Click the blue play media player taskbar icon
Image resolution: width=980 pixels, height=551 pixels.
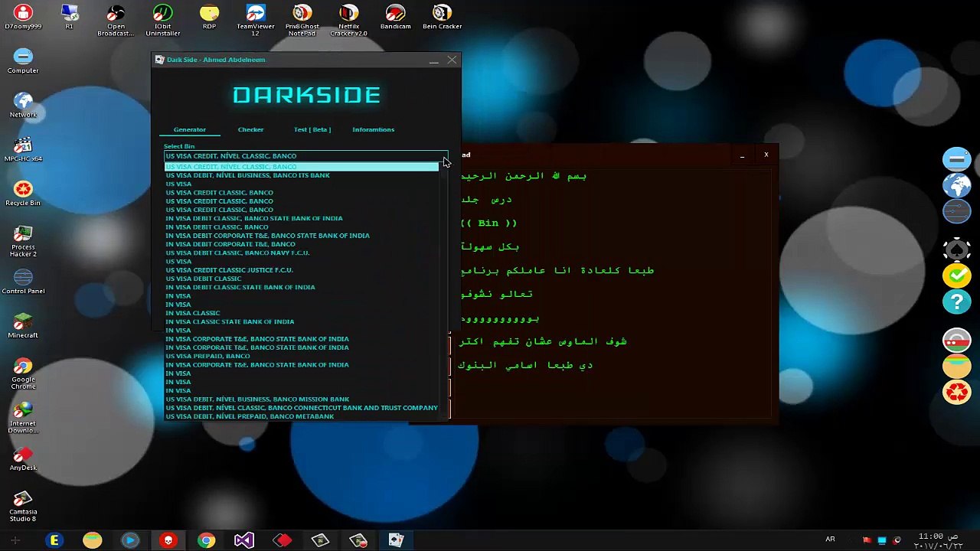pos(130,541)
